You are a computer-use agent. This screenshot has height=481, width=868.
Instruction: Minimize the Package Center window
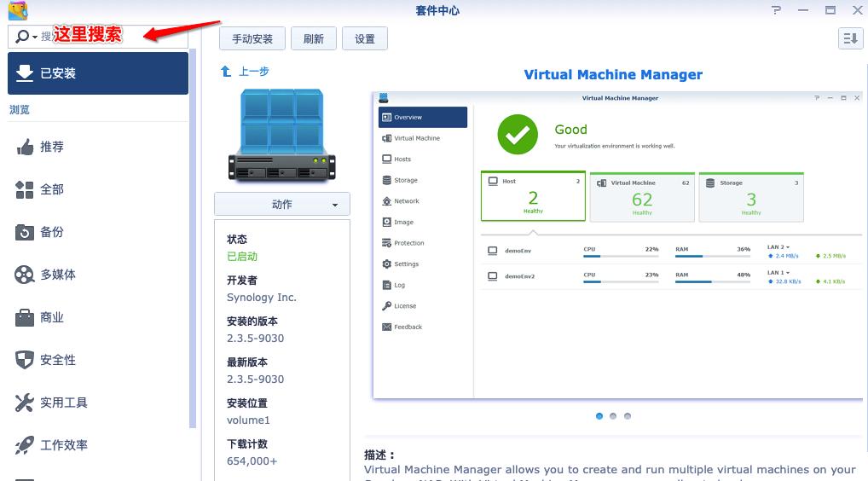[803, 10]
